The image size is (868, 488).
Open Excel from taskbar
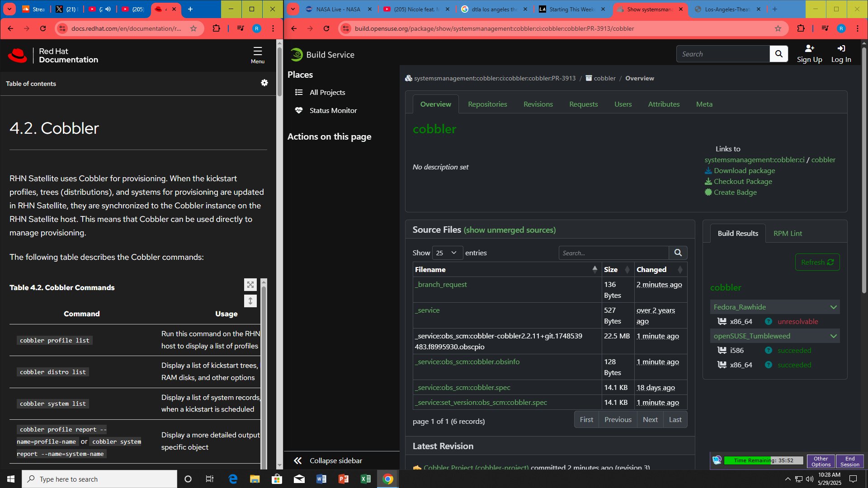[365, 479]
